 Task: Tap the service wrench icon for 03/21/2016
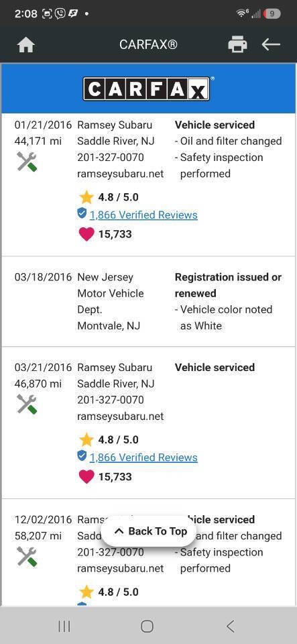27,404
